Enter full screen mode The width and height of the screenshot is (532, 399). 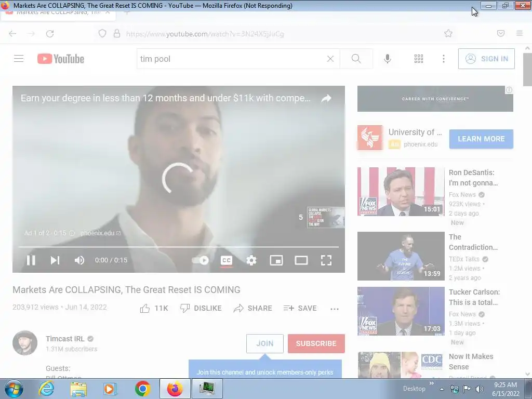tap(326, 260)
